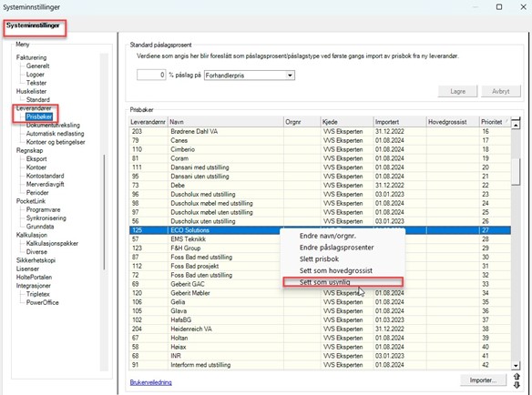Choose 'Endre navn/orgnr.' from context menu
Viewport: 532px width, 395px height.
pos(328,236)
